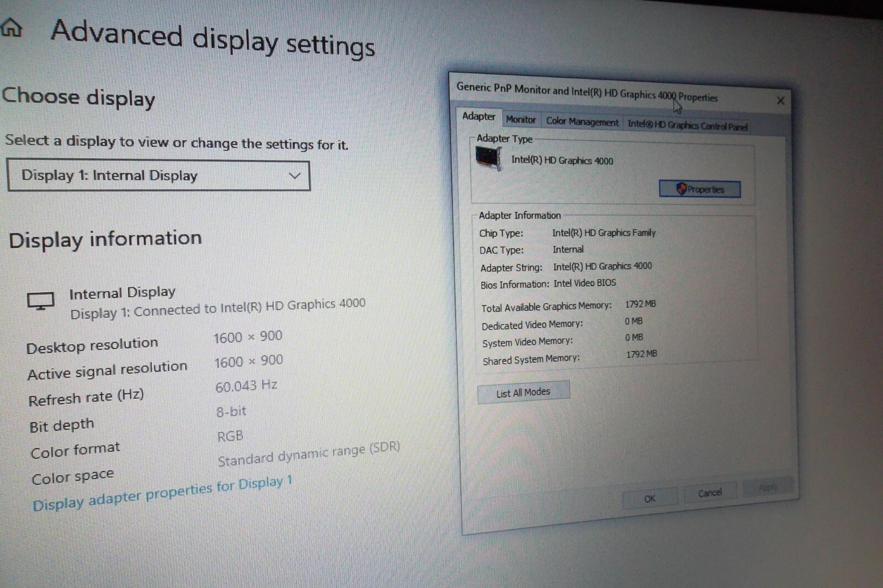
Task: Click the Advanced display settings heading
Action: pos(213,38)
